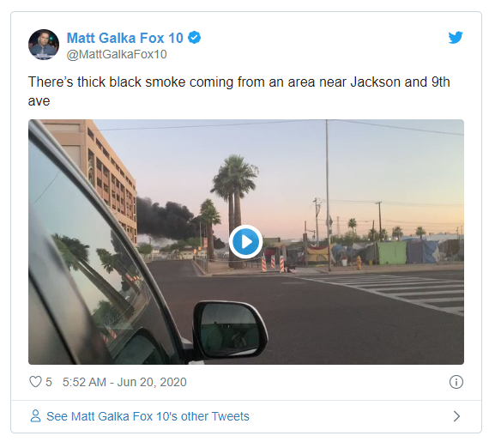Viewport: 495px width, 448px height.
Task: Click the word "ave" in tweet text
Action: point(39,101)
